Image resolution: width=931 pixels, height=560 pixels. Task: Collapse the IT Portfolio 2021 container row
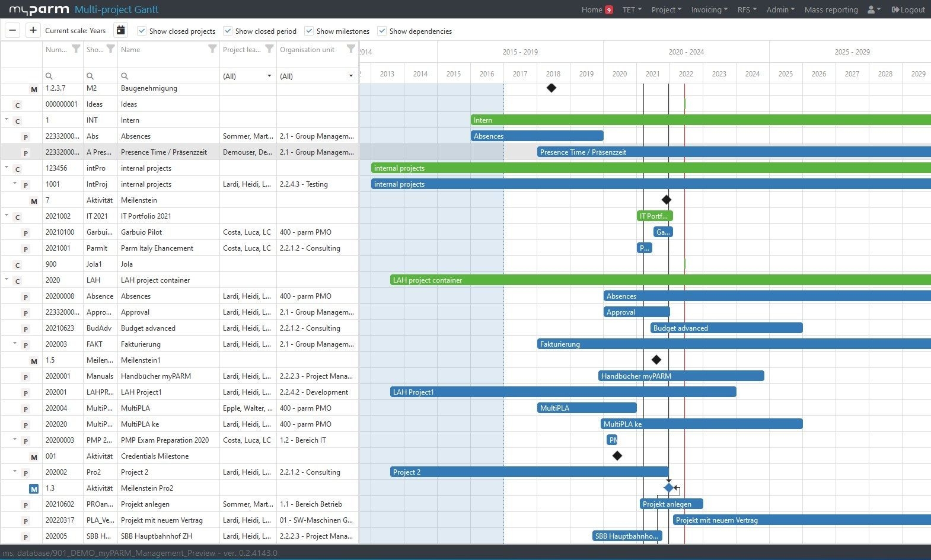7,216
